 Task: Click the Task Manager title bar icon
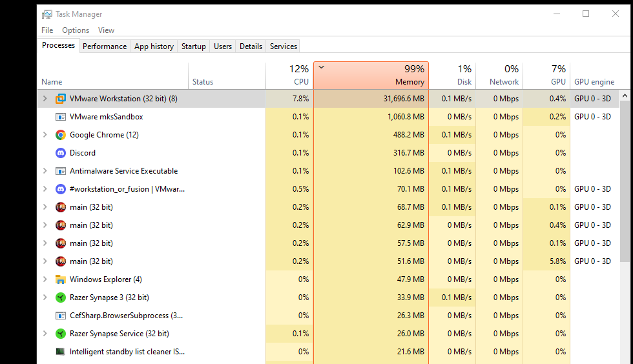[47, 14]
